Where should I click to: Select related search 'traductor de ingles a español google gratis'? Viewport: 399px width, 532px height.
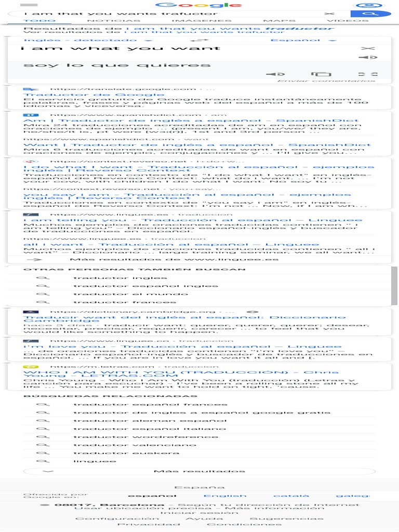coord(202,413)
